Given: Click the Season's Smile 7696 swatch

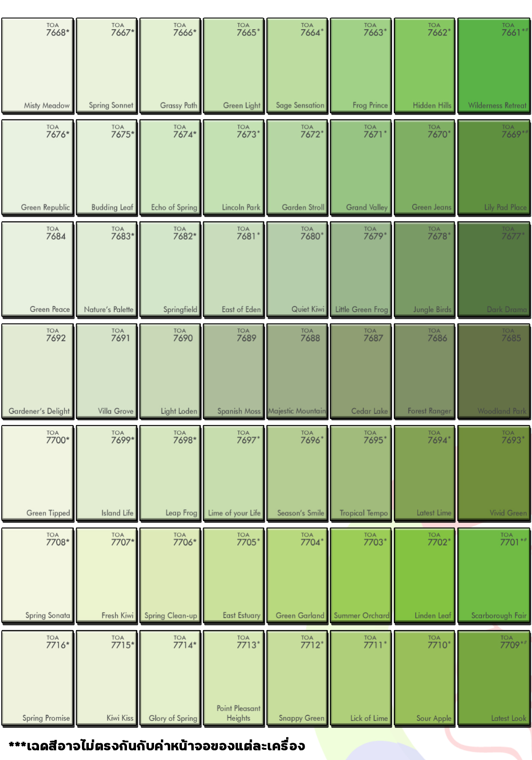Looking at the screenshot, I should pyautogui.click(x=297, y=473).
